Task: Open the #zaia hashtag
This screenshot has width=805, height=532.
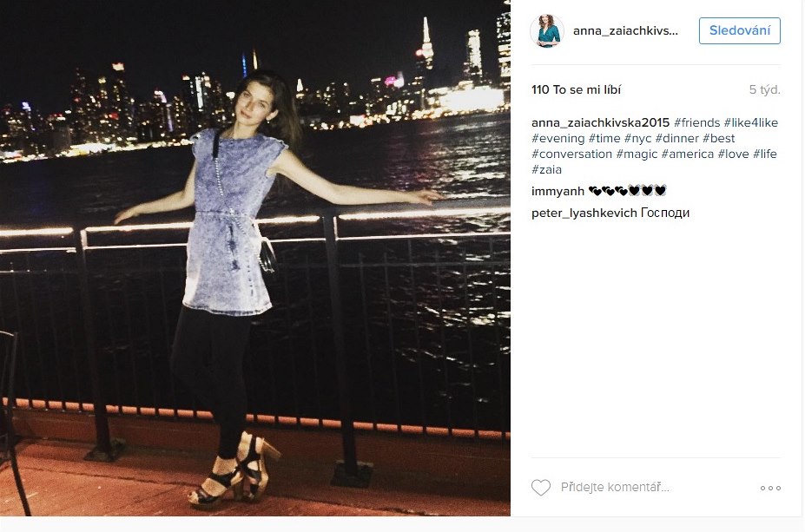Action: (546, 170)
